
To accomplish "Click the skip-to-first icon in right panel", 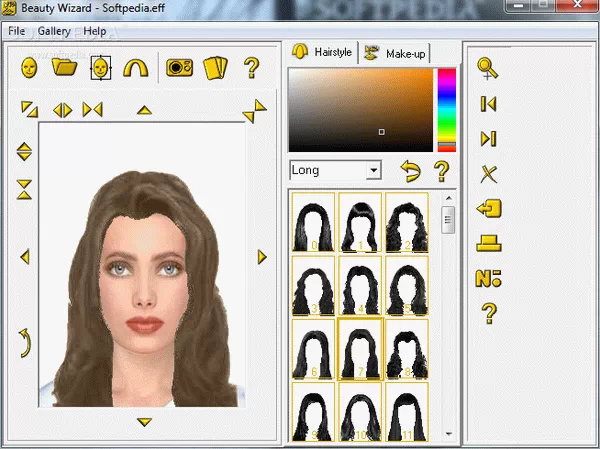I will (x=489, y=104).
